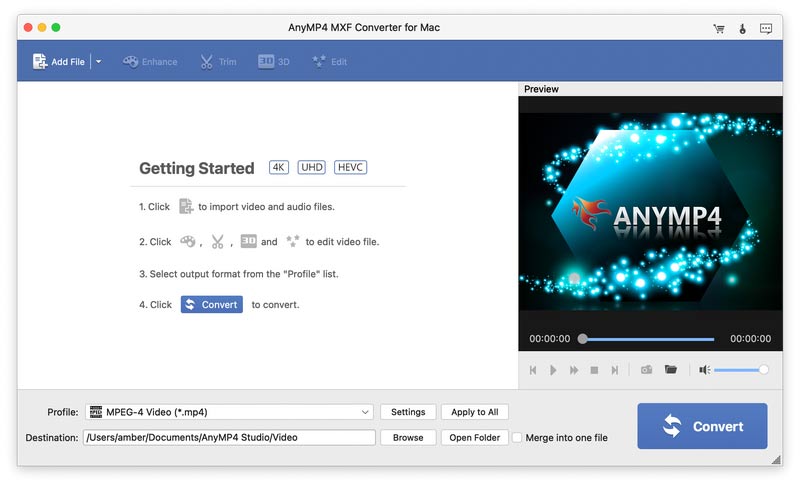
Task: Open the Enhance tool
Action: pos(150,62)
